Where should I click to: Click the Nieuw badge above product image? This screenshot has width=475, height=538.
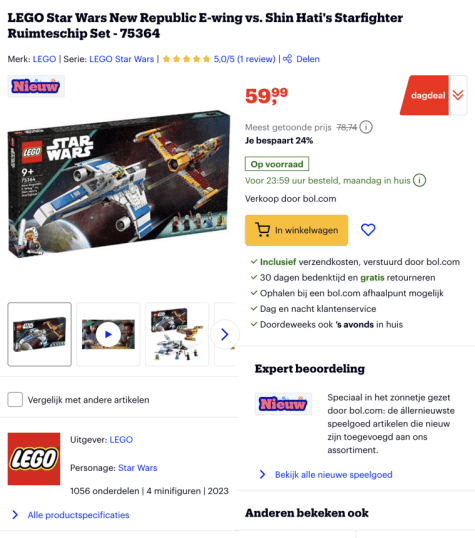click(x=36, y=86)
